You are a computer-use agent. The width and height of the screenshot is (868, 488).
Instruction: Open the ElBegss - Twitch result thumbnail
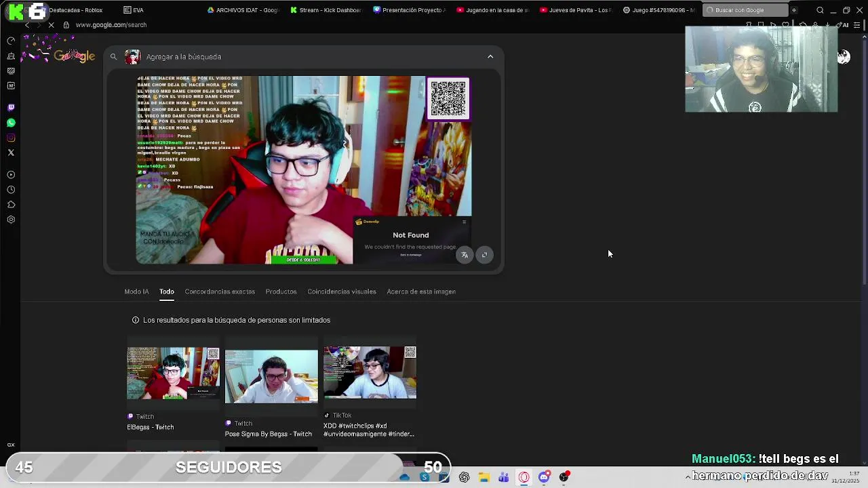pyautogui.click(x=173, y=373)
